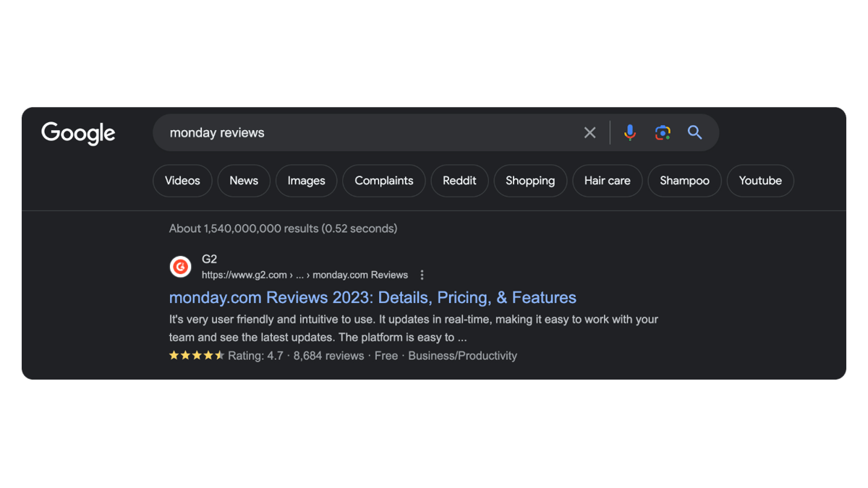Open the G2 favicon icon
The image size is (868, 488).
[x=181, y=267]
